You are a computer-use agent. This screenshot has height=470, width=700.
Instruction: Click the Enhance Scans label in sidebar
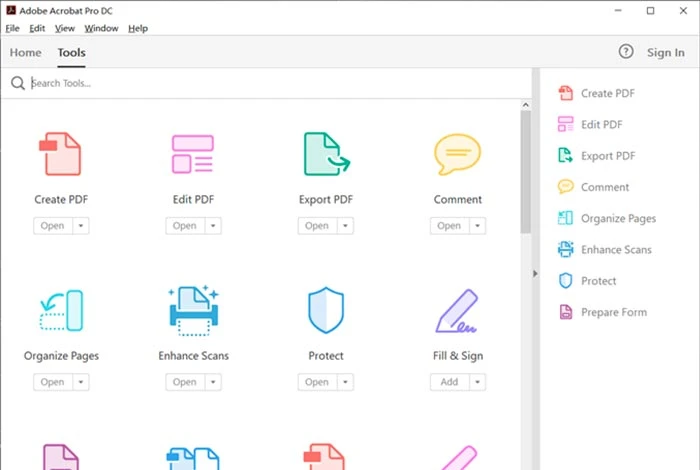[616, 250]
